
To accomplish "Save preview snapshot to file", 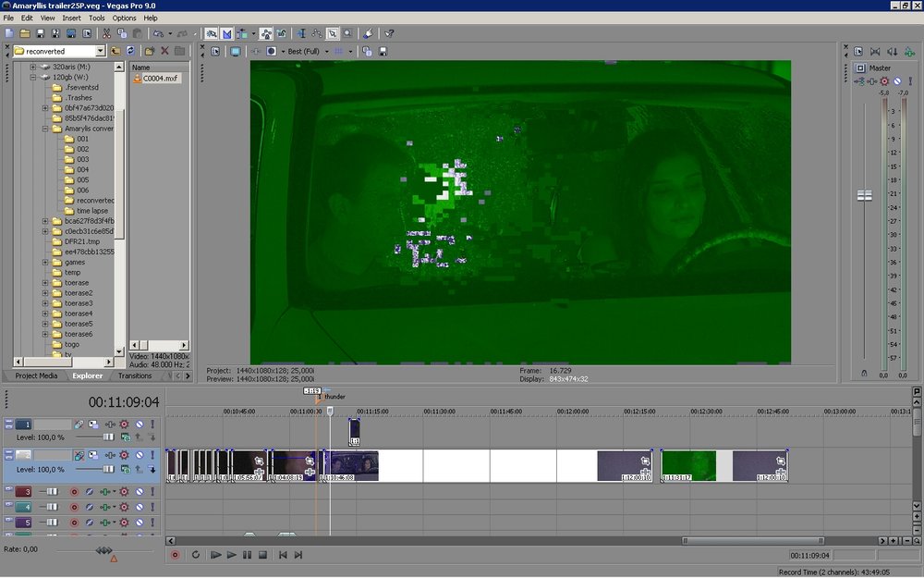I will click(383, 51).
